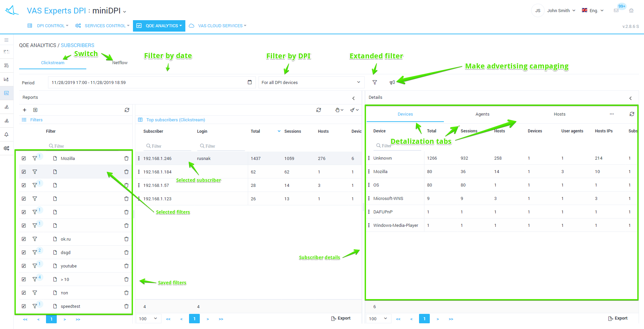Refresh the saved filters list
This screenshot has height=329, width=644.
click(127, 110)
